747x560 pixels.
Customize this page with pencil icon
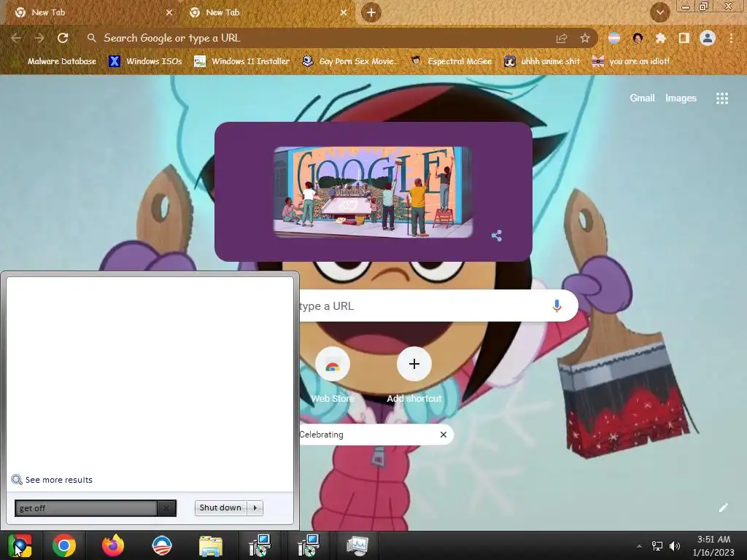(x=723, y=507)
